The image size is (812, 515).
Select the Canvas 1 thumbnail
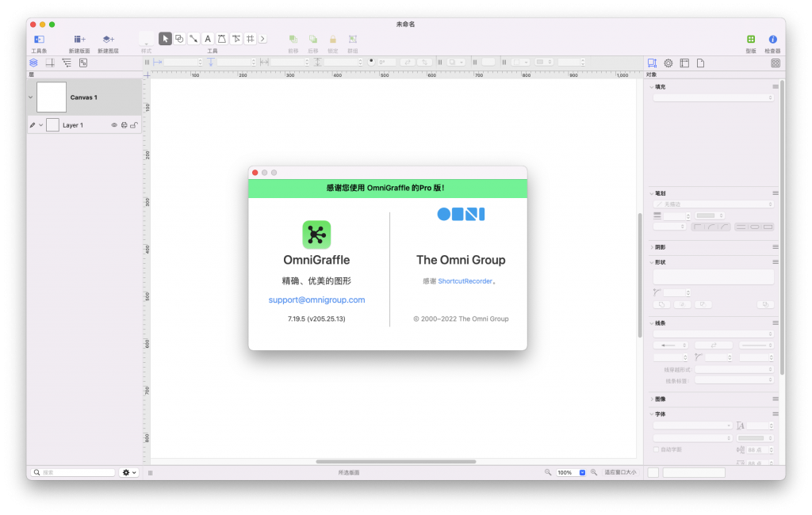(x=52, y=97)
